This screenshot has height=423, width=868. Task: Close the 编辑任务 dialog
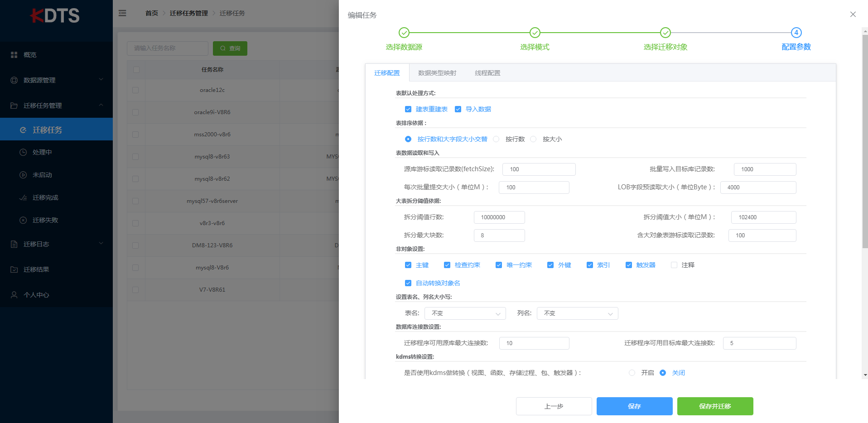[x=853, y=14]
